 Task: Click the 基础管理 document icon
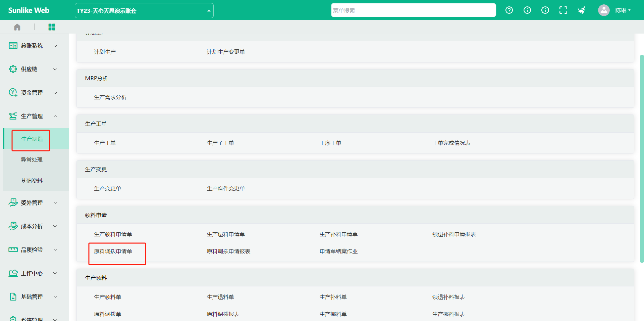[13, 296]
